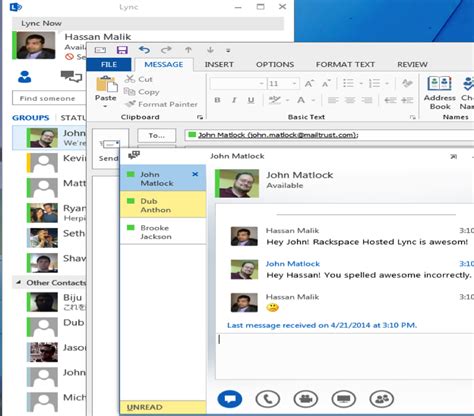
Task: Open the font color dropdown arrow
Action: (313, 100)
